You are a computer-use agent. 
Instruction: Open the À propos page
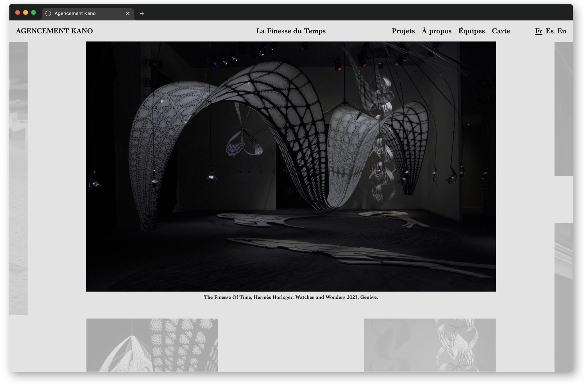(436, 31)
